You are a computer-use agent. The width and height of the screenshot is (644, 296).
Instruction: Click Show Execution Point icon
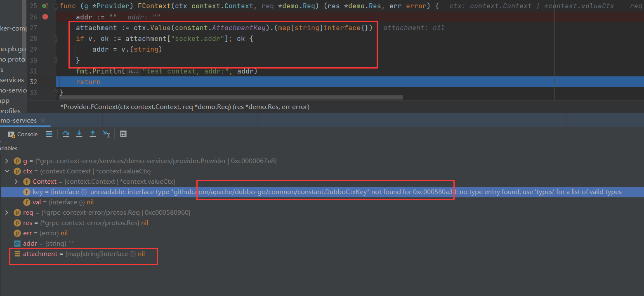coord(49,134)
